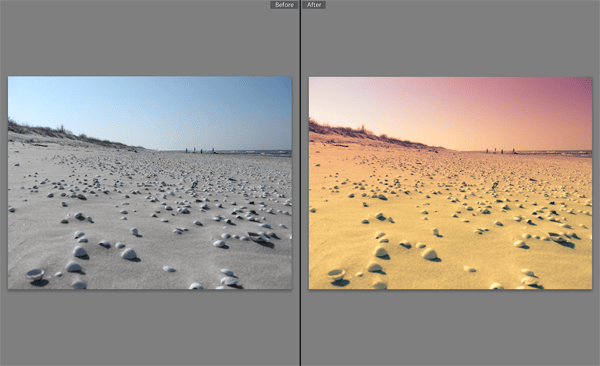Click the gray canvas below the Before photo
Screen dimensions: 600x366
pyautogui.click(x=150, y=327)
